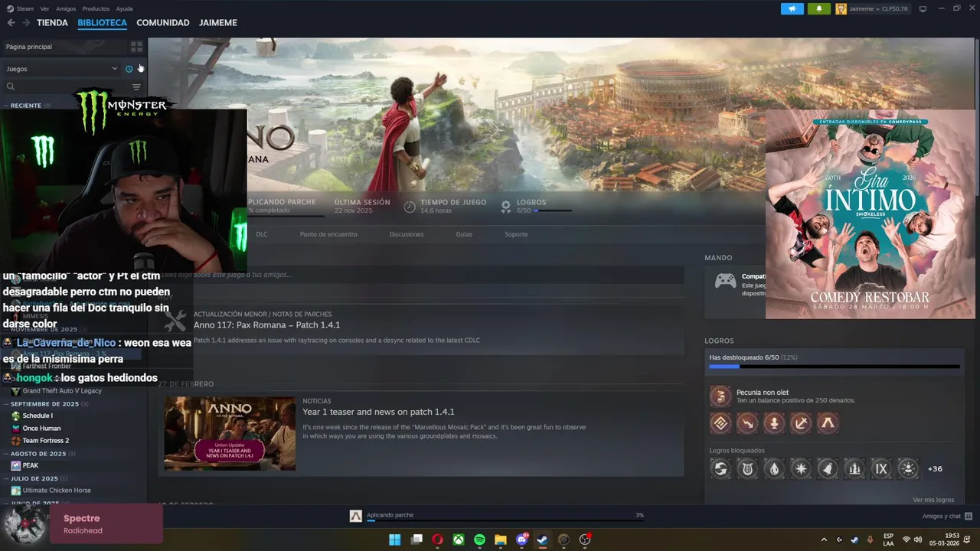Open the Soporte tab
980x551 pixels.
click(x=516, y=234)
